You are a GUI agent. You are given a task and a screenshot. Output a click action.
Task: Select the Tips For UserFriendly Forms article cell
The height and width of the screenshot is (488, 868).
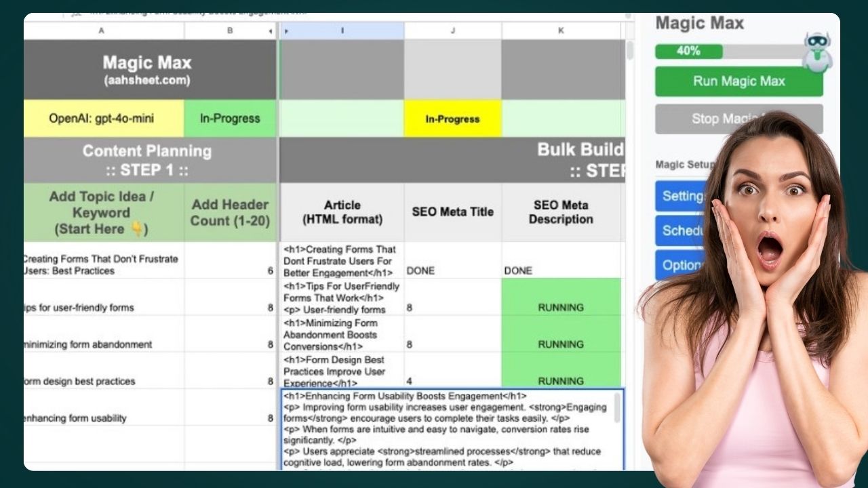(x=342, y=297)
